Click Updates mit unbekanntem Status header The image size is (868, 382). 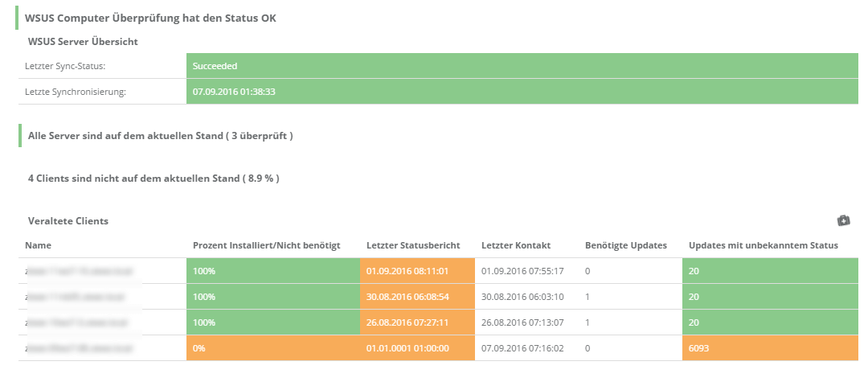(x=764, y=245)
